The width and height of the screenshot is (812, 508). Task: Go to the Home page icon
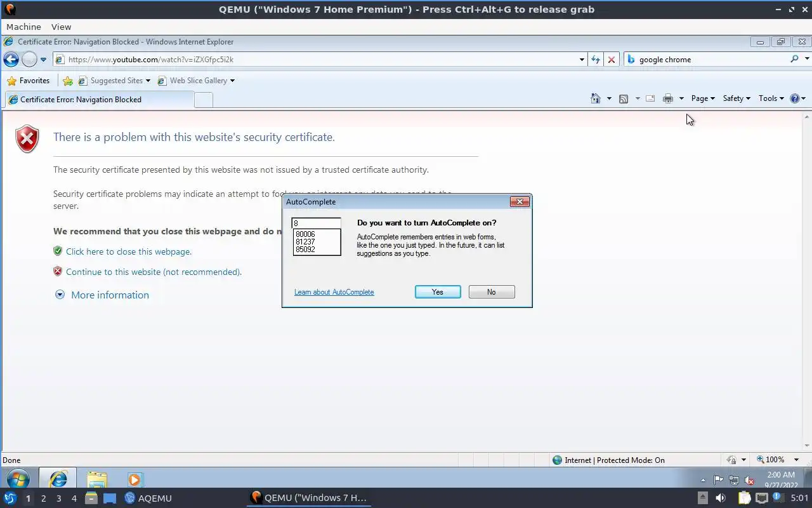tap(595, 98)
